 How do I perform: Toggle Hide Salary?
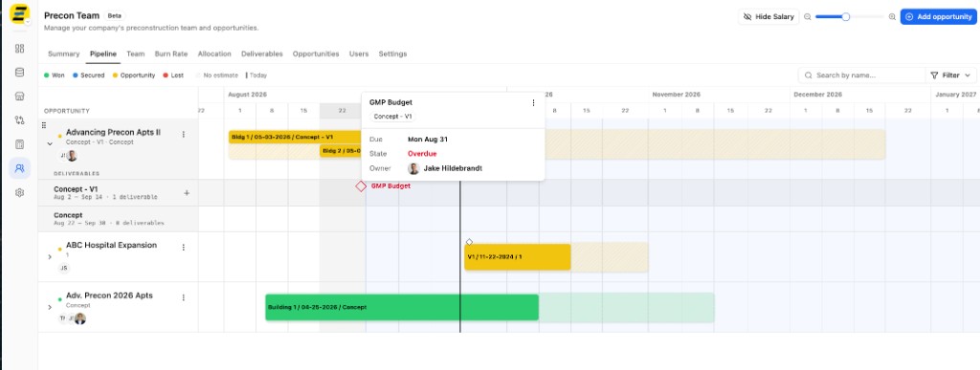[x=768, y=17]
